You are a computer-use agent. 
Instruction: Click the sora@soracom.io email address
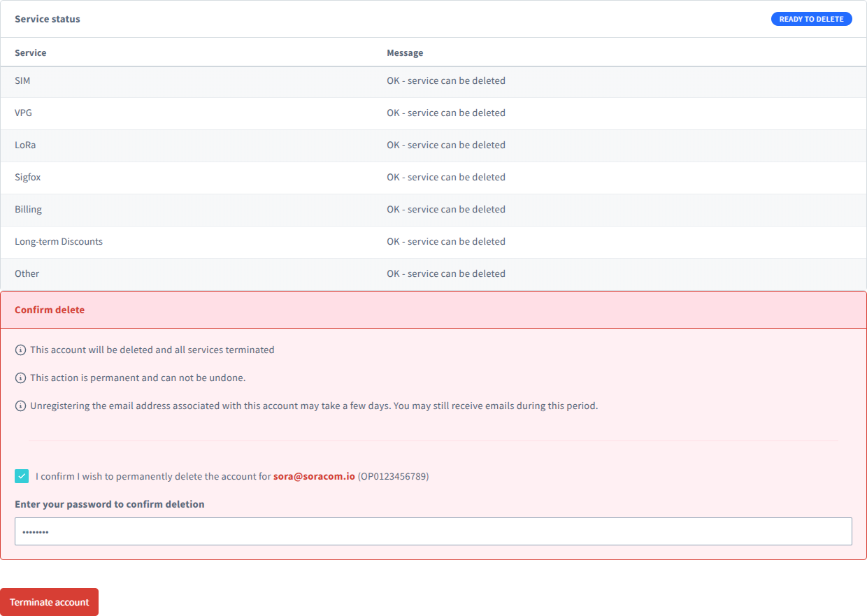[x=314, y=476]
